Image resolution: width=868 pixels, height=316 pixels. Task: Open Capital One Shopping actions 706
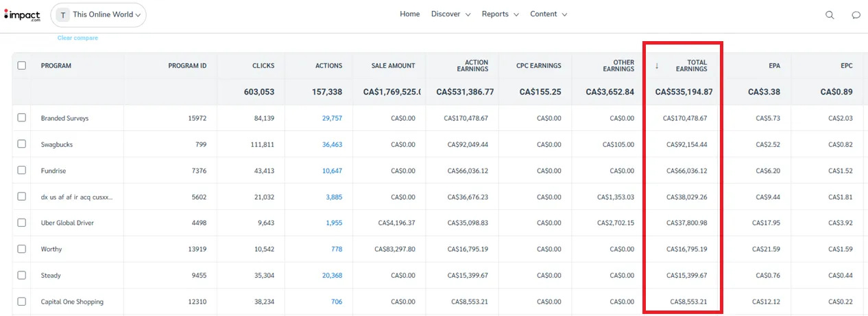[x=337, y=302]
